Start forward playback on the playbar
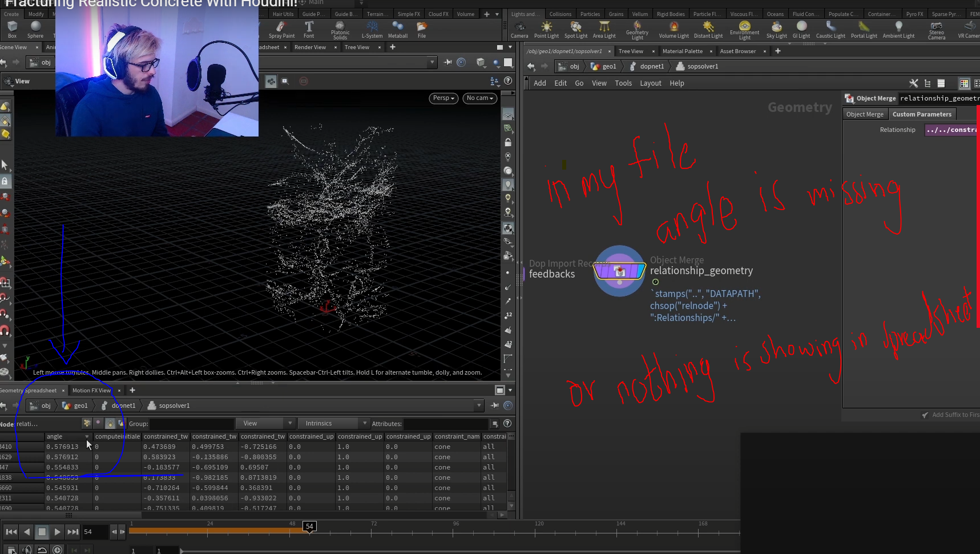This screenshot has width=980, height=554. [57, 532]
